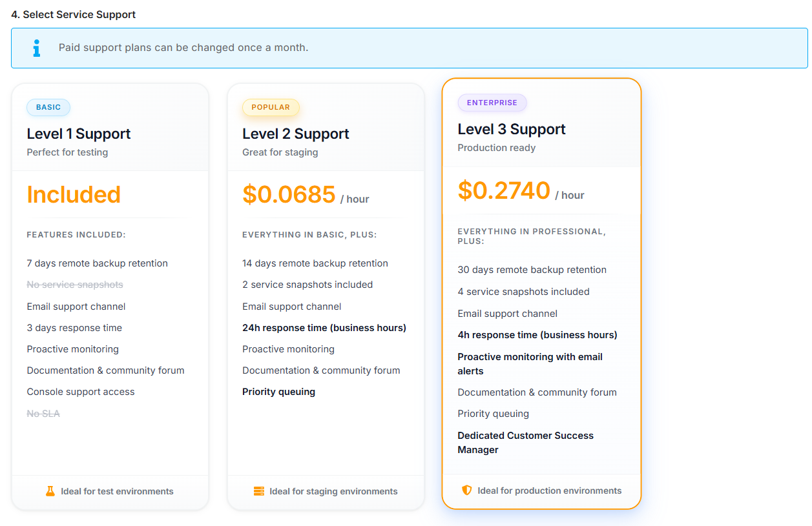Select the BASIC badge

pyautogui.click(x=48, y=107)
